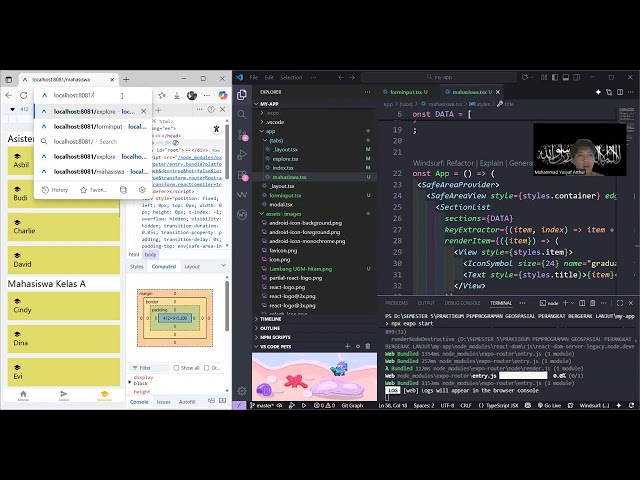
Task: Click the split editor icon in editor toolbar
Action: (620, 92)
